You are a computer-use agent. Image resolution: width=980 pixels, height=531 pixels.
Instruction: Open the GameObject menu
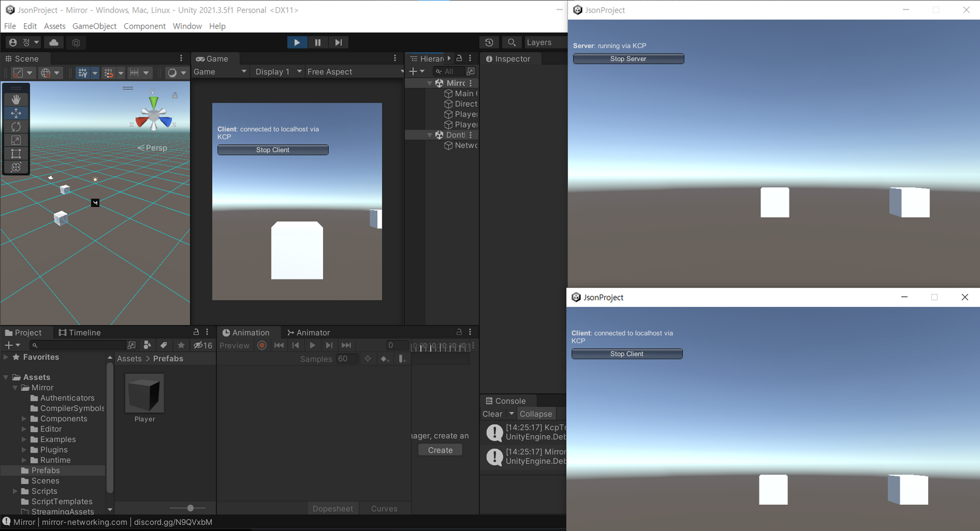[94, 26]
